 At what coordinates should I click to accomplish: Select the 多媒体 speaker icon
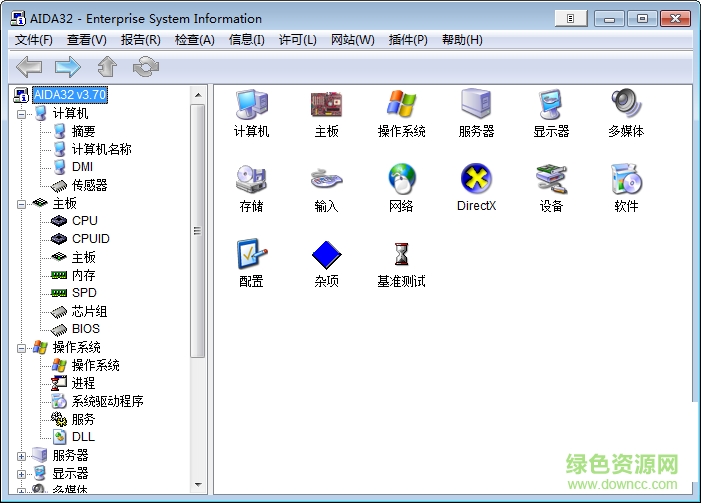626,105
